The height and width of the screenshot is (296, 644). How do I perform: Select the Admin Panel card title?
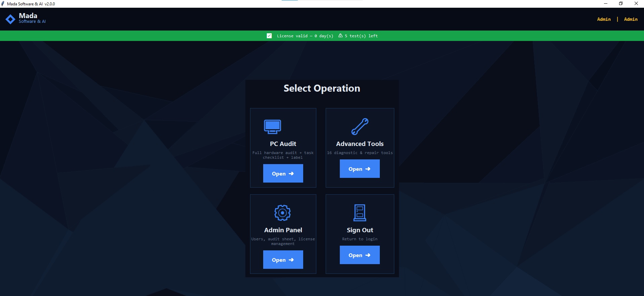[x=283, y=230]
